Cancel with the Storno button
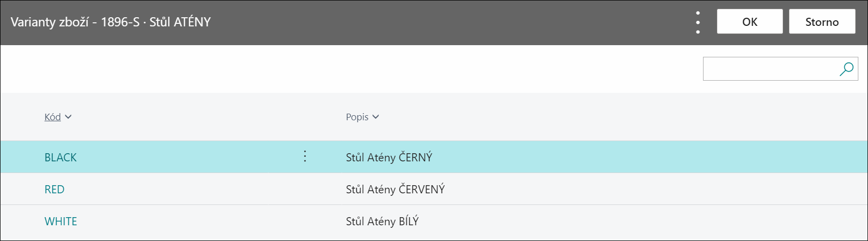This screenshot has width=868, height=241. [x=822, y=21]
